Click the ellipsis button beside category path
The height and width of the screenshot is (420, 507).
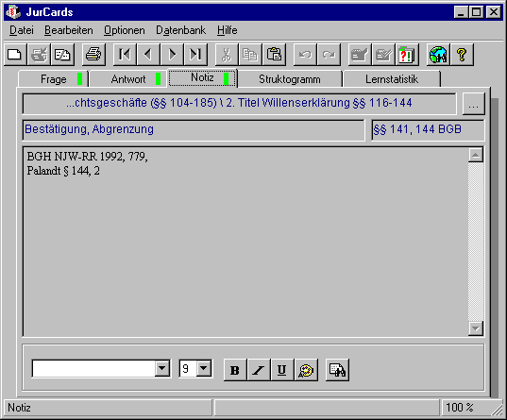point(474,104)
